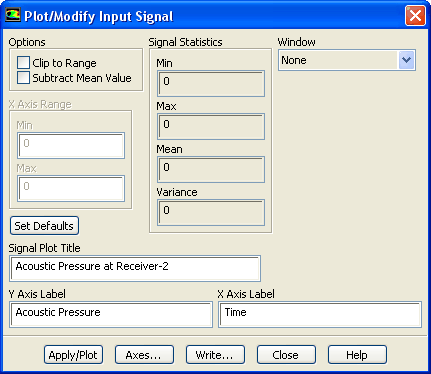Click the dialog title 'Plot/Modify Input Signal'
431x374 pixels.
[99, 16]
